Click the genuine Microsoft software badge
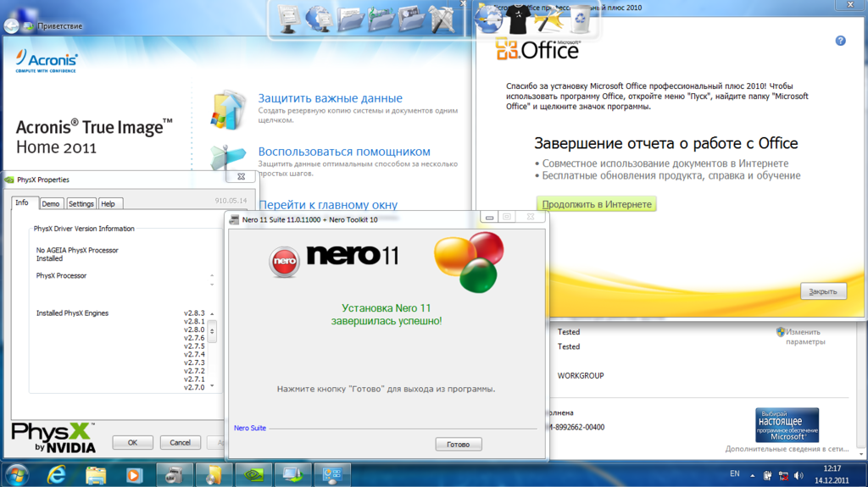868x487 pixels. point(787,424)
